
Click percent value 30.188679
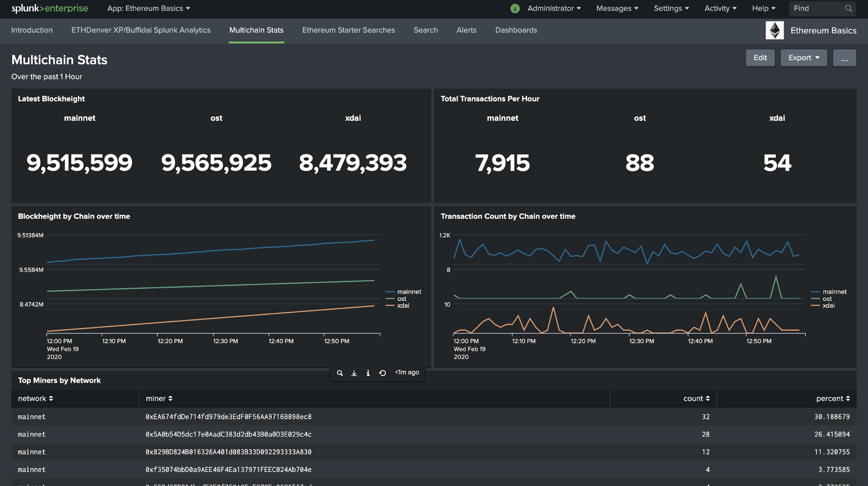(832, 417)
